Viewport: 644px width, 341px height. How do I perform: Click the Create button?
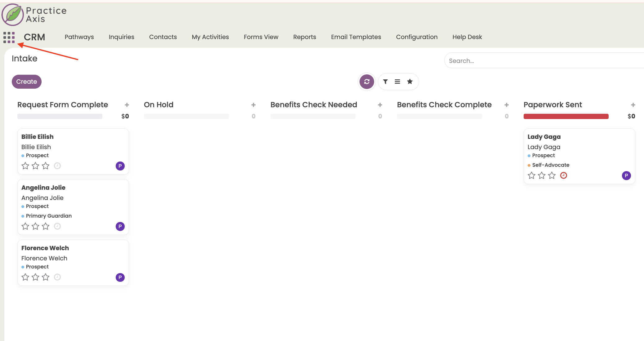pyautogui.click(x=27, y=82)
